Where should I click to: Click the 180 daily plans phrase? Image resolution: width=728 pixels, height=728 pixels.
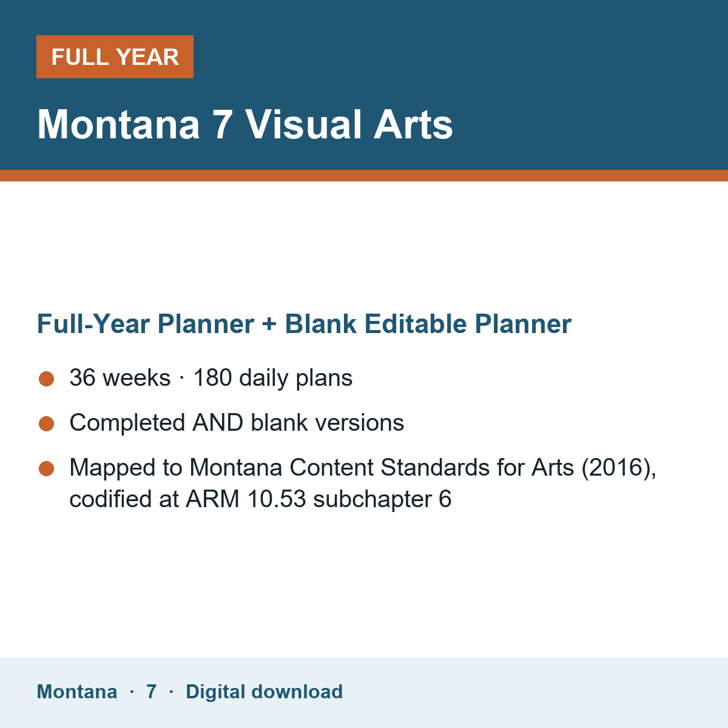coord(273,378)
